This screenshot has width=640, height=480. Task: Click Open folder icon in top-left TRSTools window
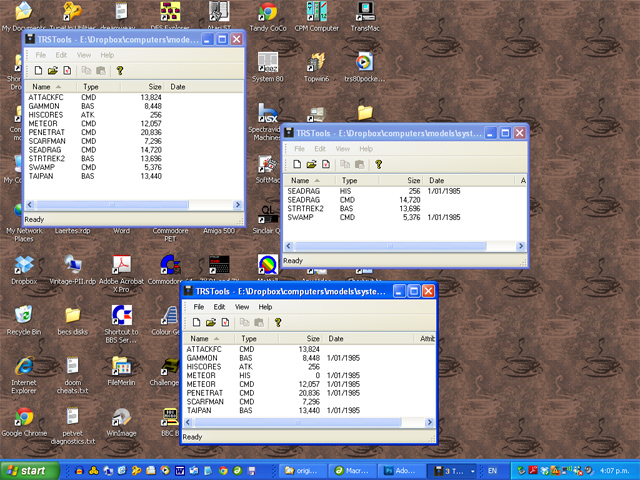[53, 71]
